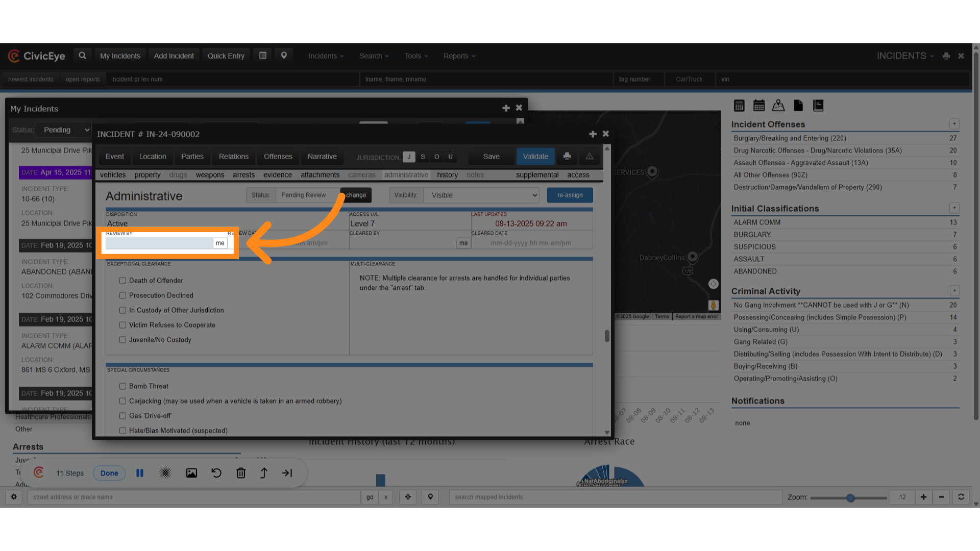Open the INCIDENTS module dropdown at top right
The image size is (980, 551).
coord(905,56)
